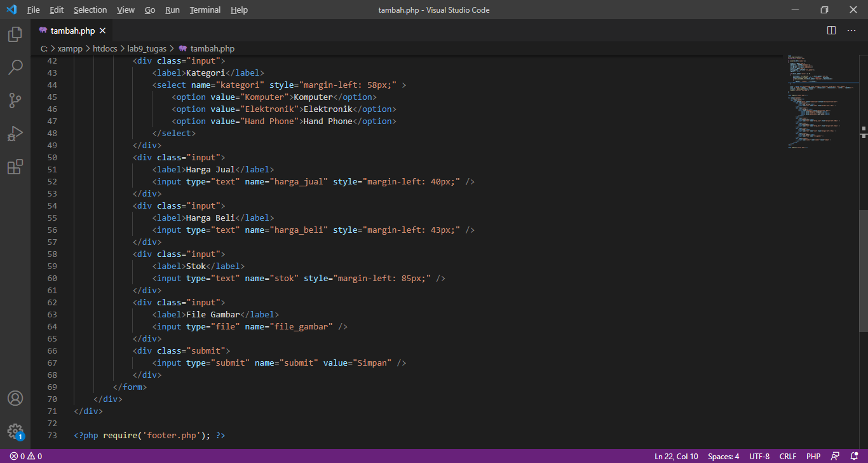Open the Source Control icon
Image resolution: width=868 pixels, height=463 pixels.
coord(15,100)
